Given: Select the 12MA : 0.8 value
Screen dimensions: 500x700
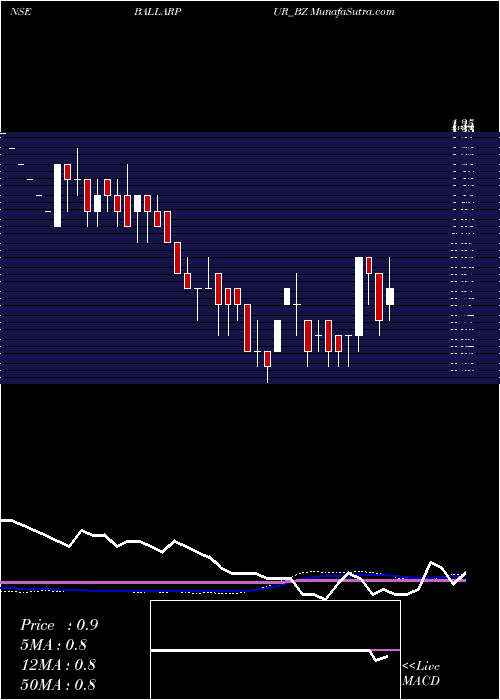Looking at the screenshot, I should tap(58, 665).
